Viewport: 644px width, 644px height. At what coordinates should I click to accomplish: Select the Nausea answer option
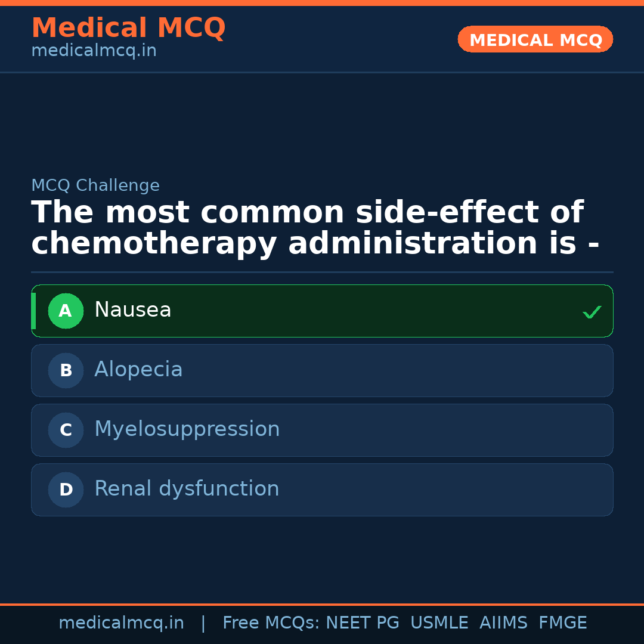click(x=322, y=311)
